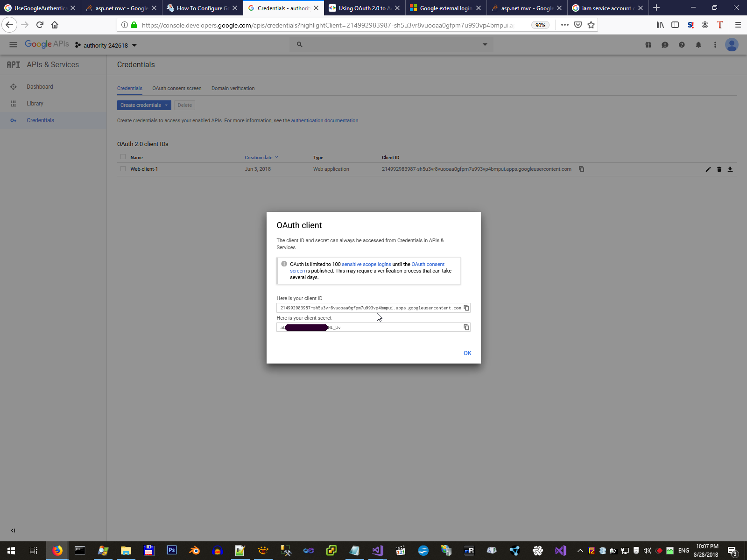Edit the Web-client-1 OAuth client
Viewport: 747px width, 560px height.
(x=708, y=169)
